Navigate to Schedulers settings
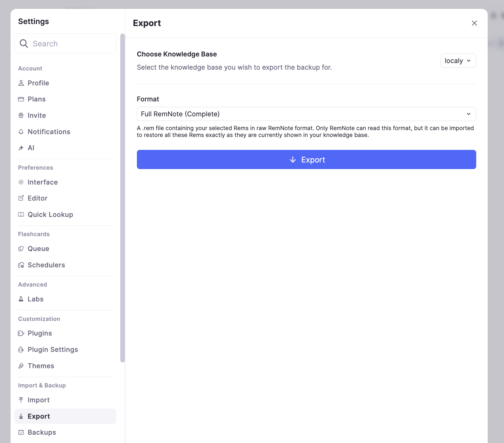The height and width of the screenshot is (443, 504). click(46, 265)
